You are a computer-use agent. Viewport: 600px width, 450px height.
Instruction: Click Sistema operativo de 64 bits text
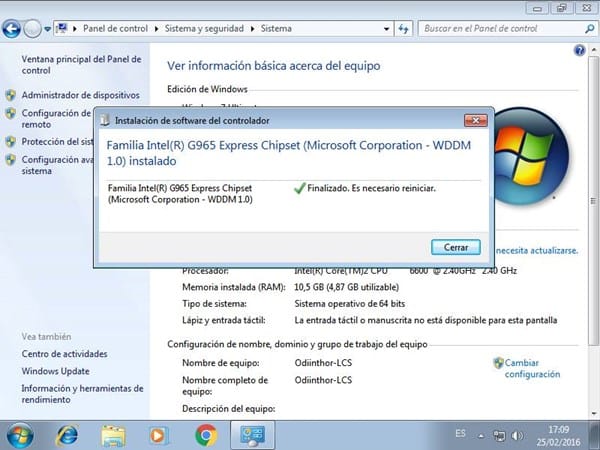pyautogui.click(x=350, y=304)
